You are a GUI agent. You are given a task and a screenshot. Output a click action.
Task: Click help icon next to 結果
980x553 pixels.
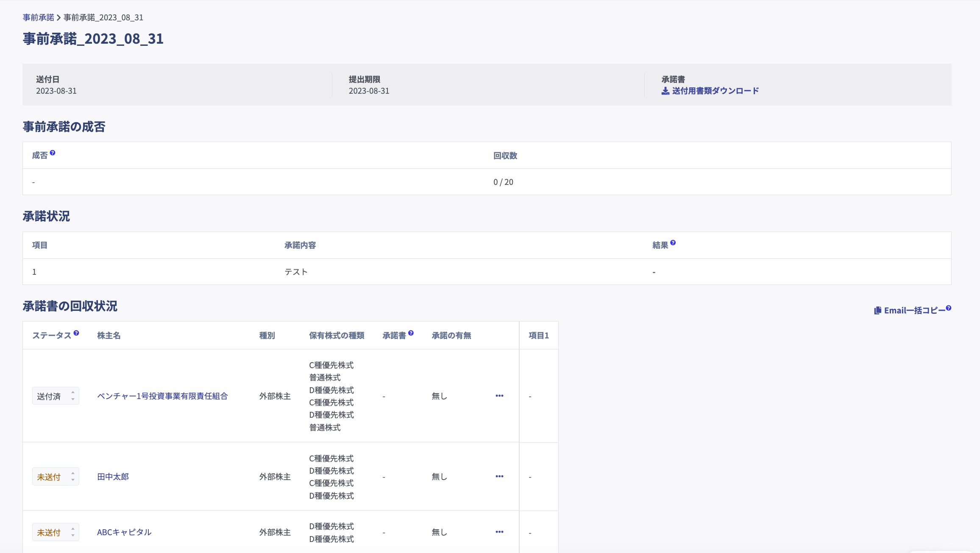click(673, 243)
